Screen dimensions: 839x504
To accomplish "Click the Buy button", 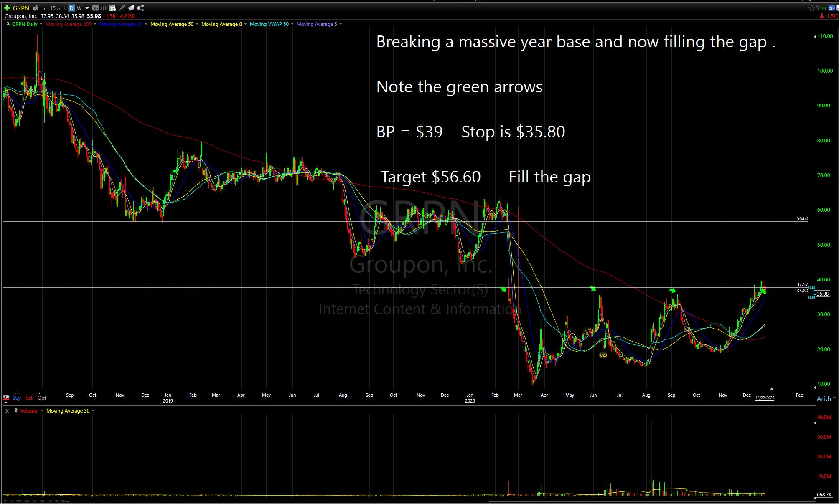I will click(16, 398).
